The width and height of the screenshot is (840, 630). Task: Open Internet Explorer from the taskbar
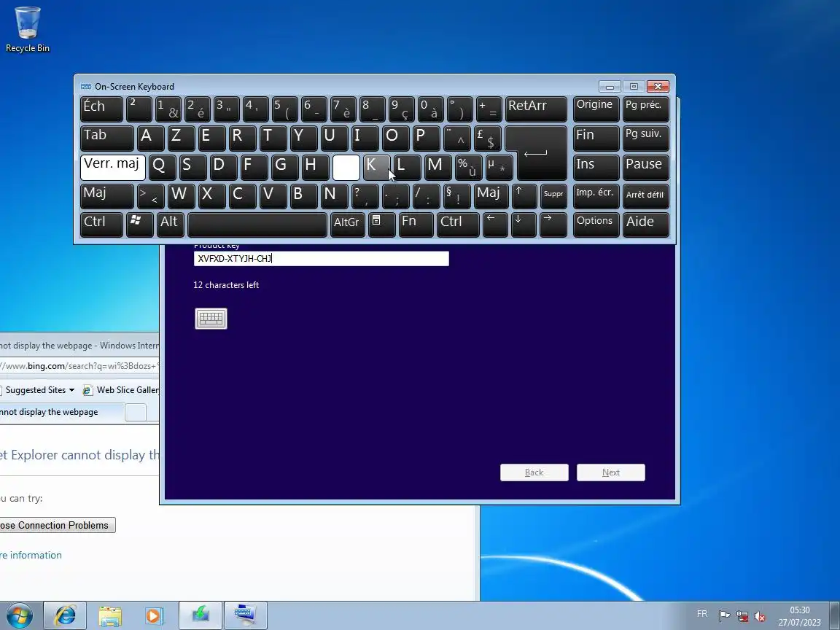[65, 616]
